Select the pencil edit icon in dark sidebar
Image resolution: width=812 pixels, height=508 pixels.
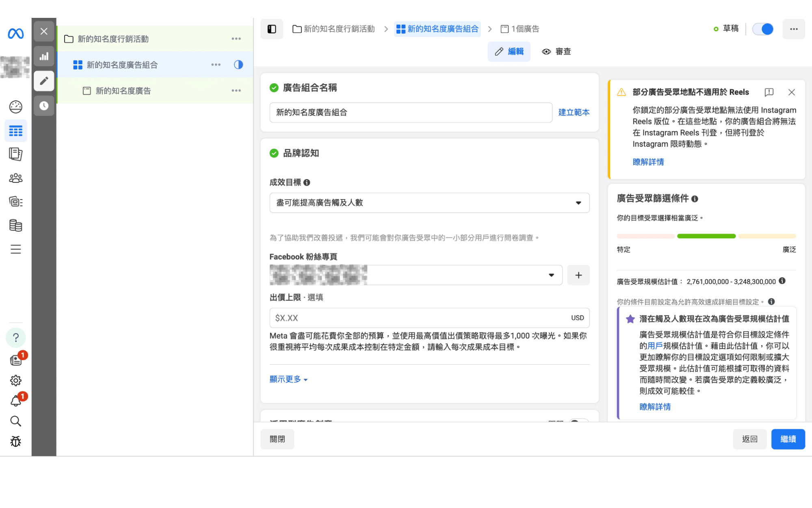(x=44, y=81)
